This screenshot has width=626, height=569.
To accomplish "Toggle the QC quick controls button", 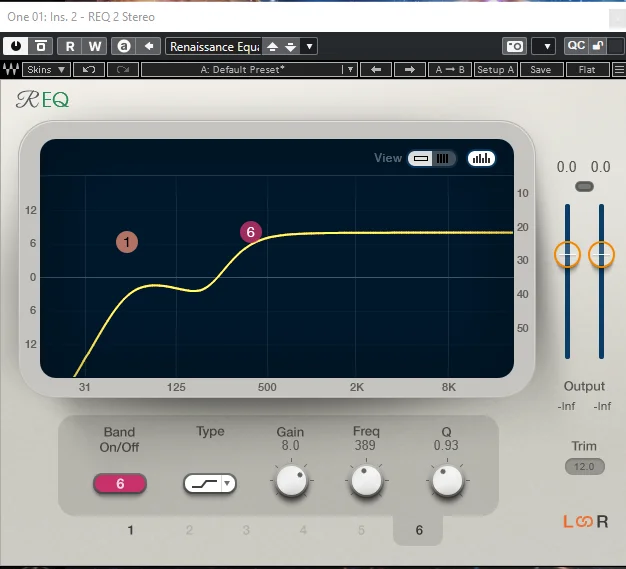I will (576, 46).
